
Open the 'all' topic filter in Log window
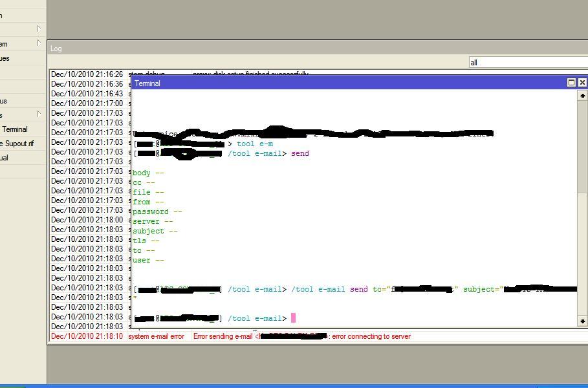point(528,62)
